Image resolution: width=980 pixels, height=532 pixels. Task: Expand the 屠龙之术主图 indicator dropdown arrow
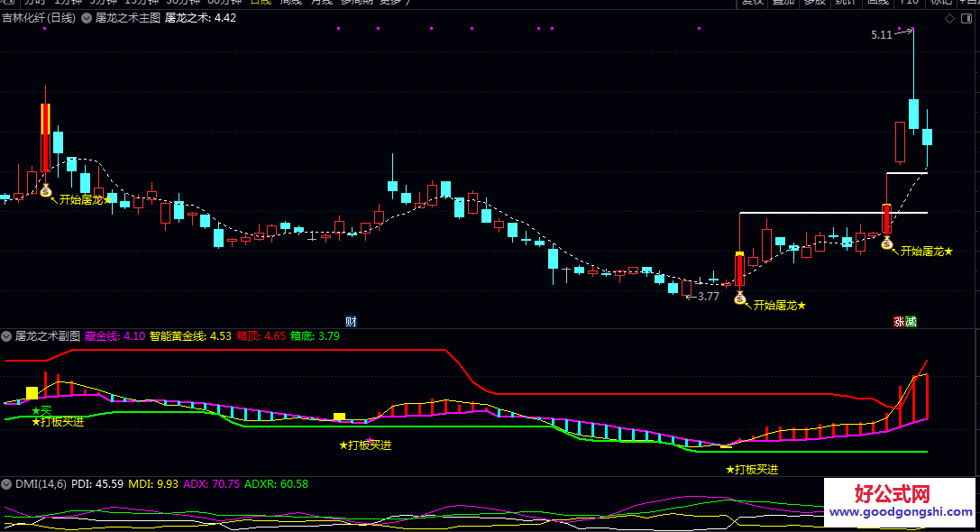click(x=87, y=18)
